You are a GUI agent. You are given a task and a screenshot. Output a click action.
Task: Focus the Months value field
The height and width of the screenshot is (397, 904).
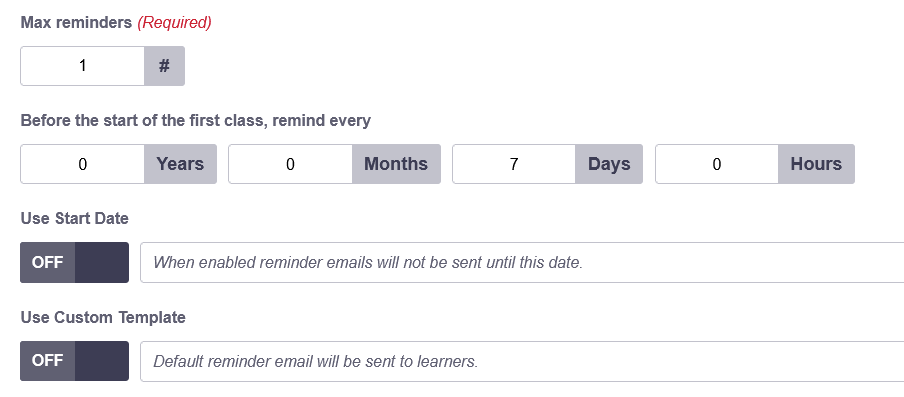point(291,164)
